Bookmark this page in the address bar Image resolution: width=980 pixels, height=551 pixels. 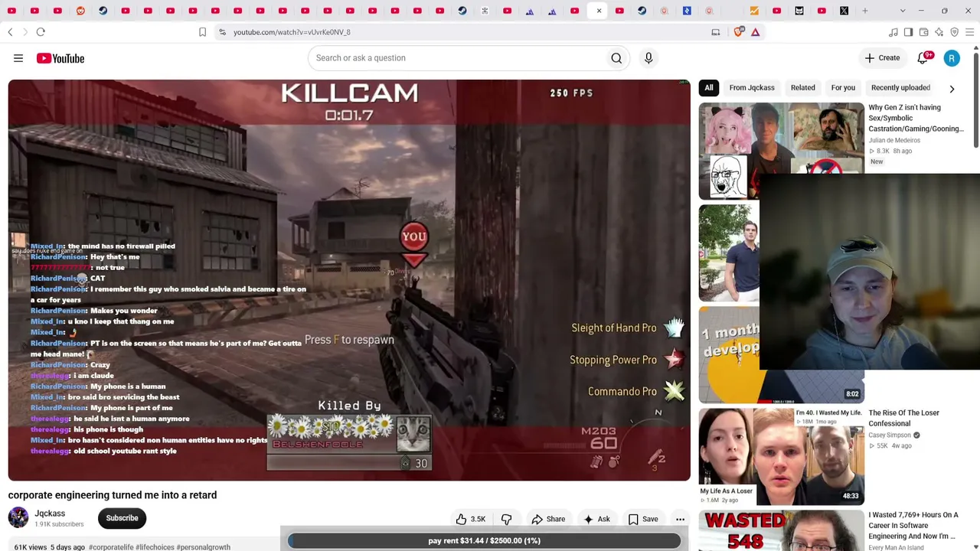point(202,32)
